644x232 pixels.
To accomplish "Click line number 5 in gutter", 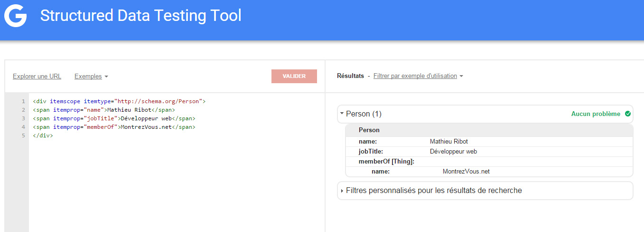I will pyautogui.click(x=23, y=135).
